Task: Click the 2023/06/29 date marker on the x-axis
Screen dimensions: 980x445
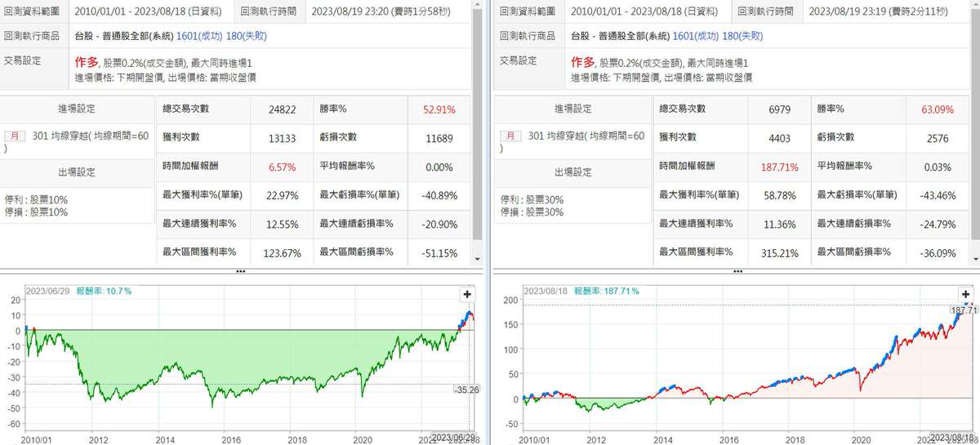Action: pos(452,438)
